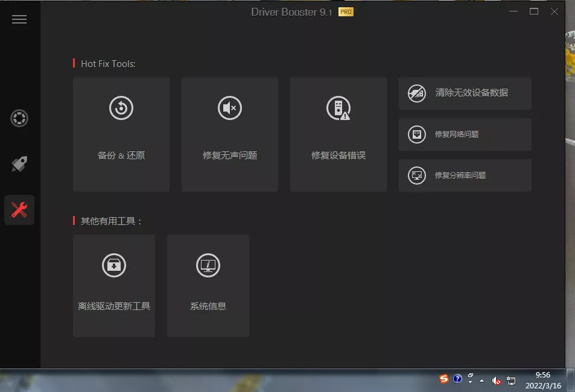This screenshot has width=575, height=392.
Task: Minimize the Driver Booster window
Action: tap(513, 11)
